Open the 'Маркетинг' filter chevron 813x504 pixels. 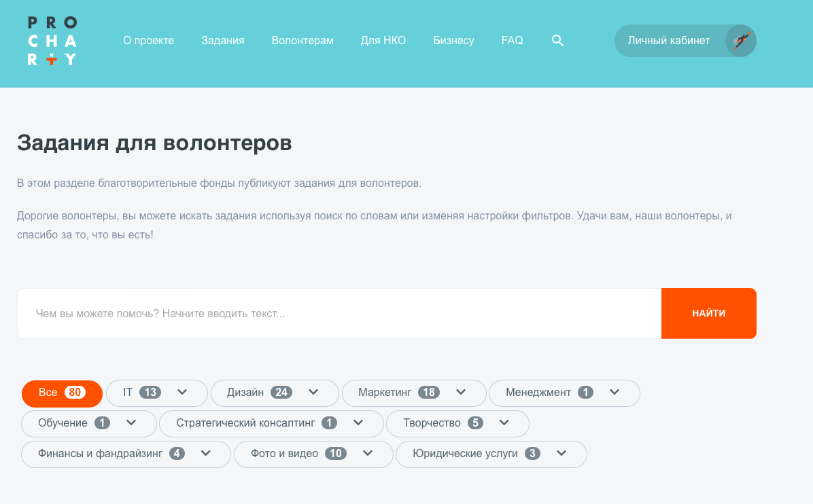point(461,393)
